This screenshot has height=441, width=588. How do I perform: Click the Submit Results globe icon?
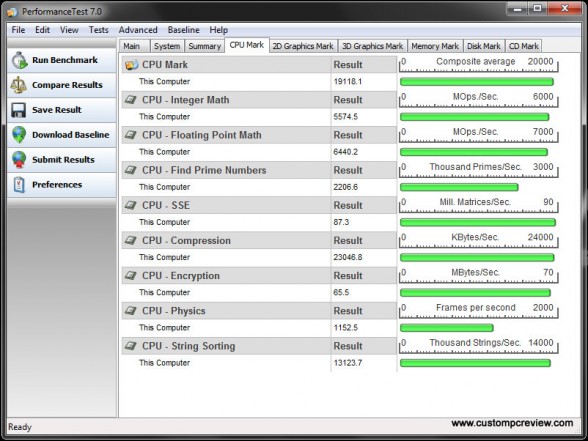point(19,160)
